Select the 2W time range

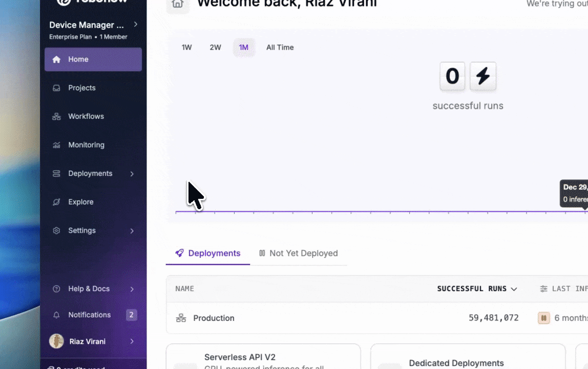(x=215, y=48)
